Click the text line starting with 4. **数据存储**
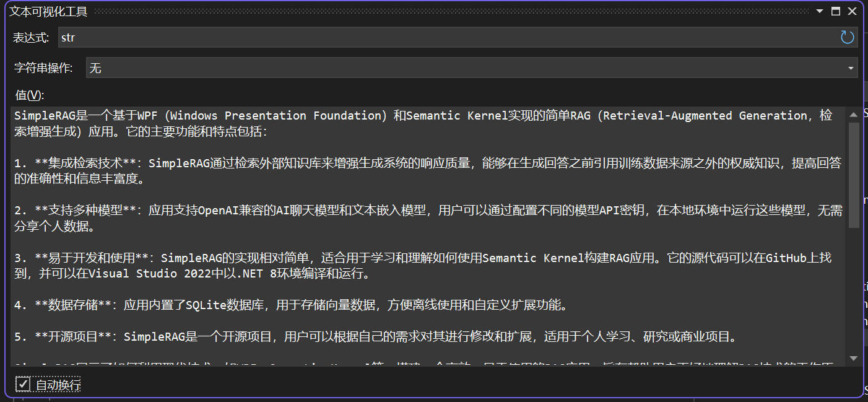868x402 pixels. 291,305
